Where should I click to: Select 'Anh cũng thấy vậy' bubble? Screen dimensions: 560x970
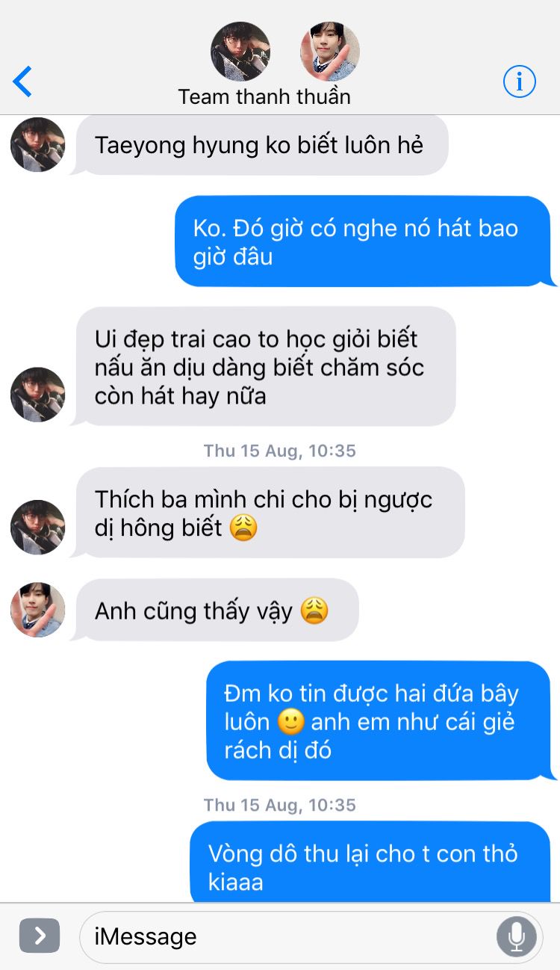pos(214,611)
